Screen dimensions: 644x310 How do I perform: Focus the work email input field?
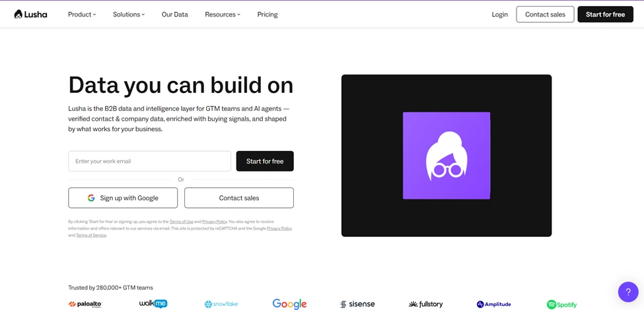[x=149, y=161]
